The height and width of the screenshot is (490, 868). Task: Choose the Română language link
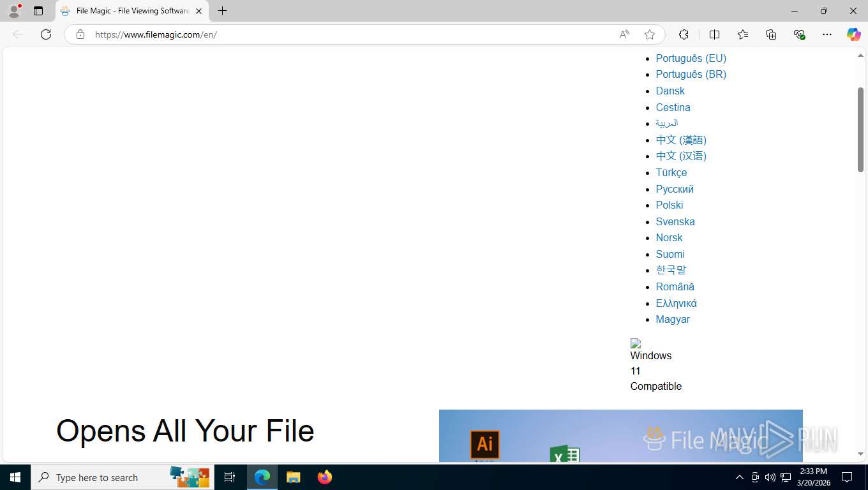click(675, 286)
